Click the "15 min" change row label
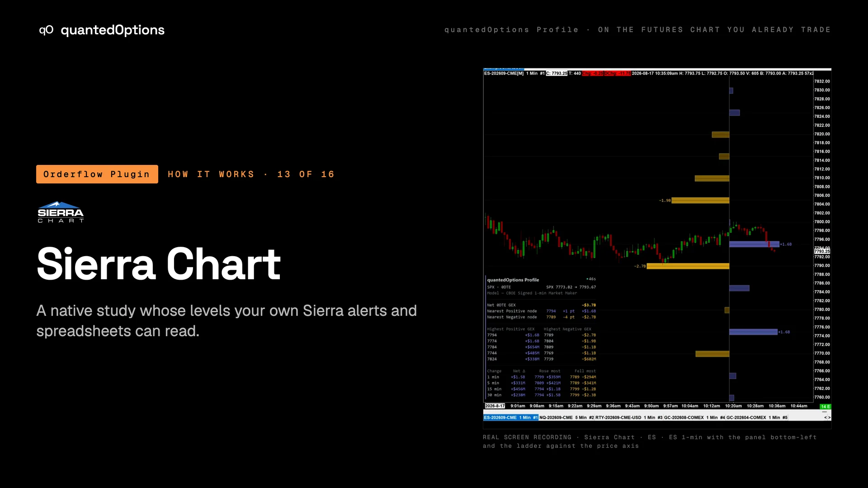The height and width of the screenshot is (488, 868). click(x=494, y=389)
